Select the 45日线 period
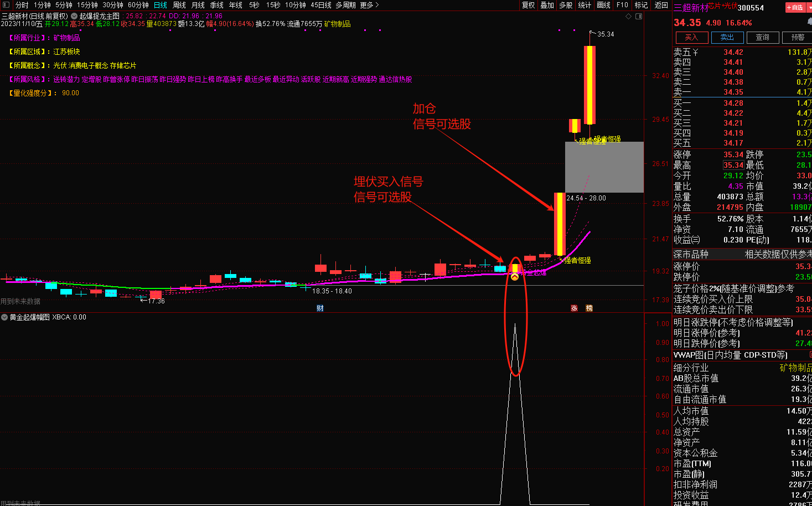This screenshot has width=812, height=506. (x=321, y=5)
